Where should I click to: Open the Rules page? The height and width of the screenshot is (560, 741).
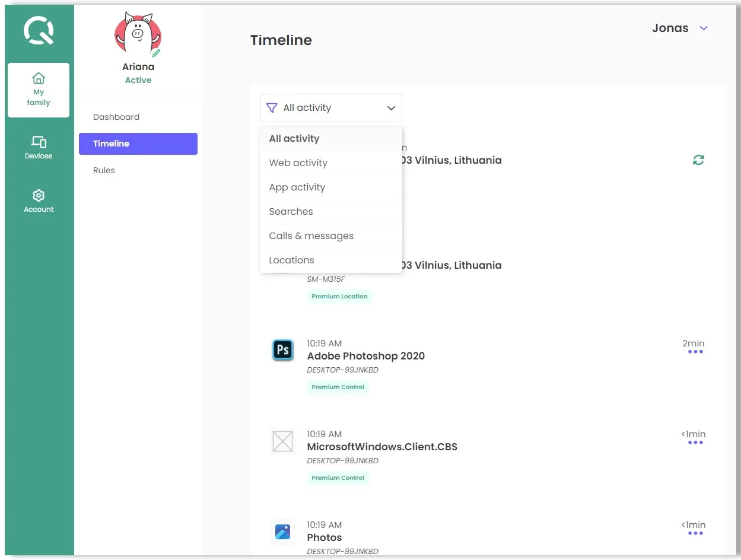(x=104, y=170)
